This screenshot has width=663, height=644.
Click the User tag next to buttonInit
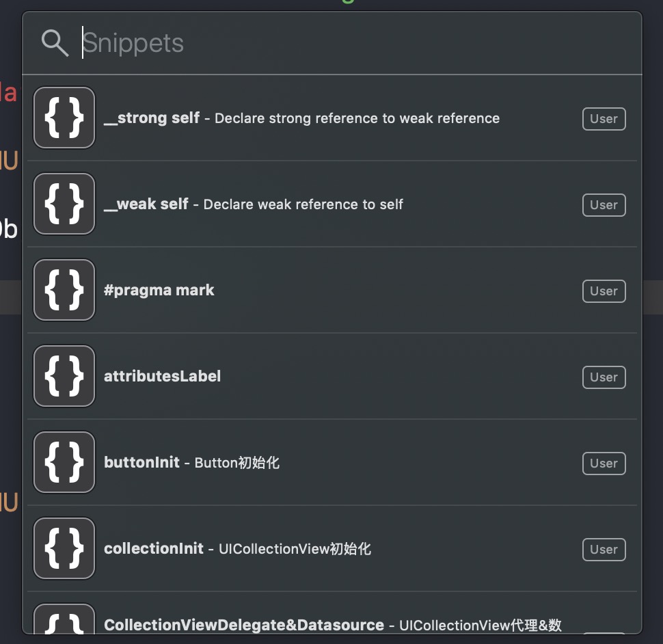(604, 464)
